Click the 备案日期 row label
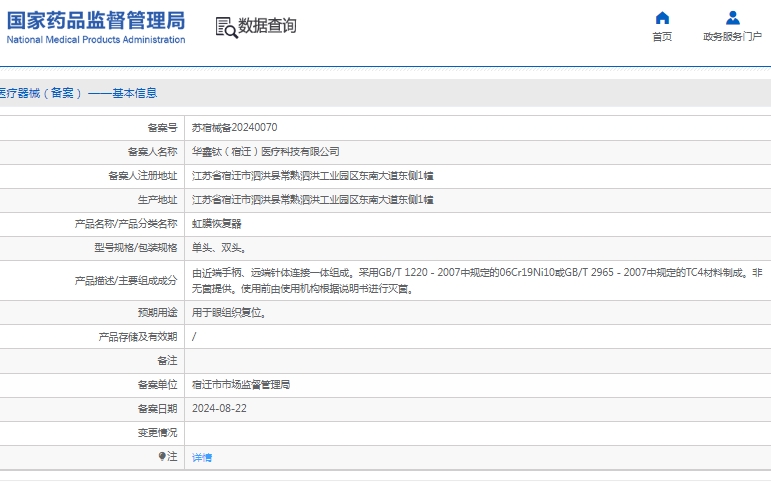The width and height of the screenshot is (771, 490). tap(157, 409)
